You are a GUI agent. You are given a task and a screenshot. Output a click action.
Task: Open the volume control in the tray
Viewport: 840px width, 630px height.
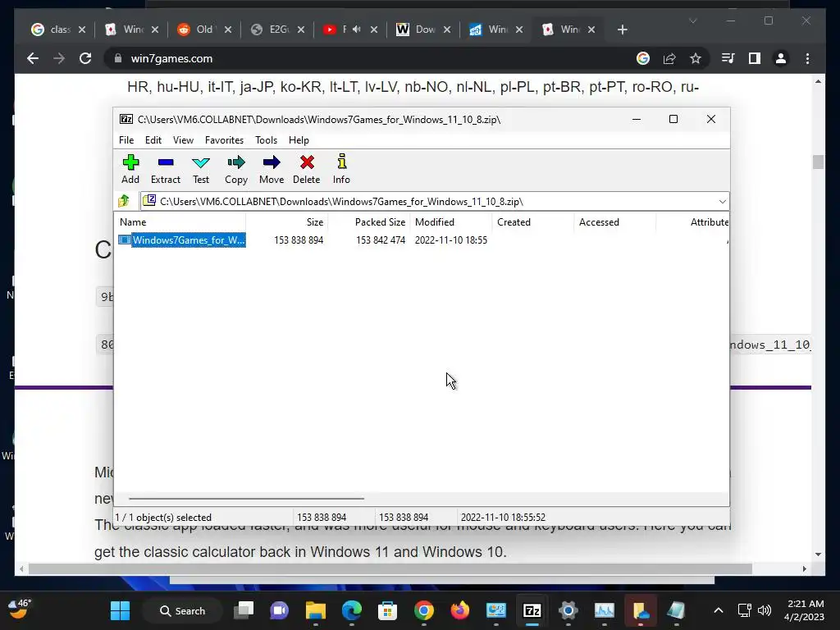765,610
